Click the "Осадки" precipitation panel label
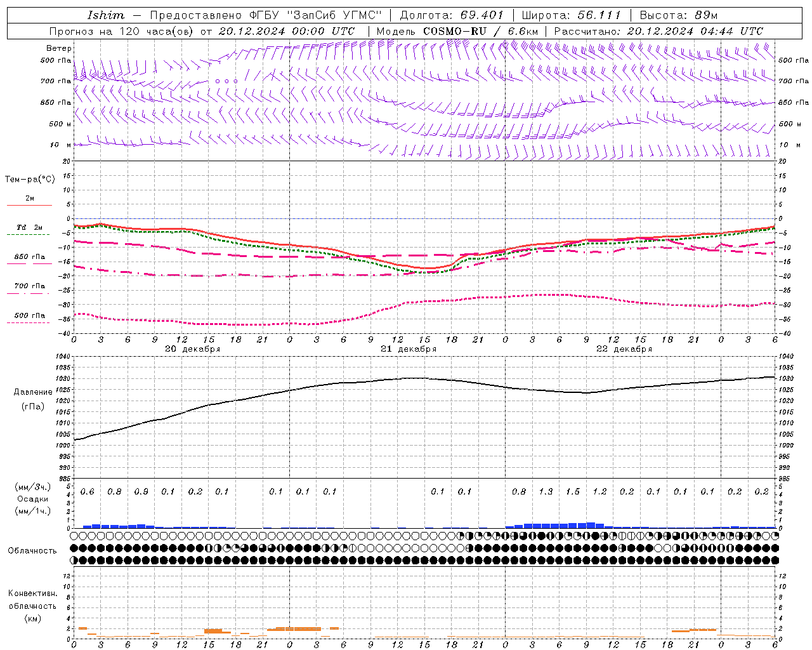The width and height of the screenshot is (812, 650). (33, 499)
